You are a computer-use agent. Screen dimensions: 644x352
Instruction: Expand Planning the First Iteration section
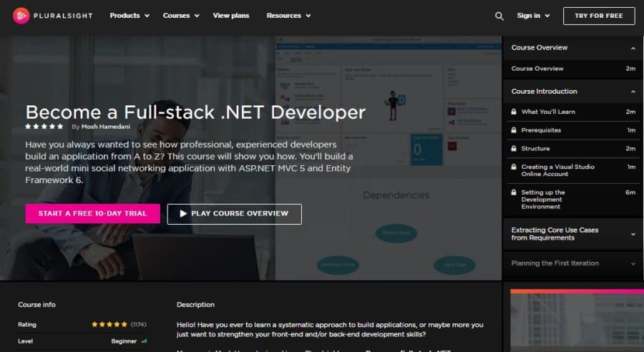pos(573,263)
